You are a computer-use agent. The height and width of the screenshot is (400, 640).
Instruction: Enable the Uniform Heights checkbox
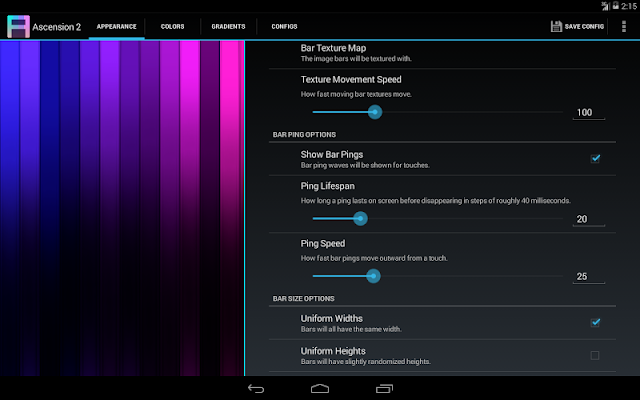pyautogui.click(x=595, y=356)
